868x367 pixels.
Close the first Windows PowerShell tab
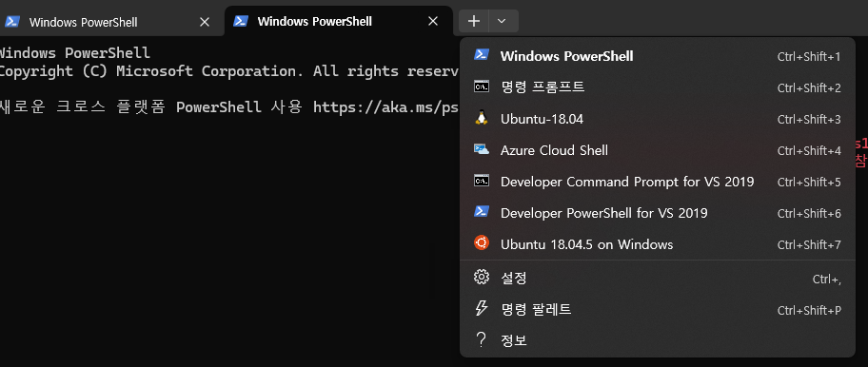pyautogui.click(x=205, y=22)
